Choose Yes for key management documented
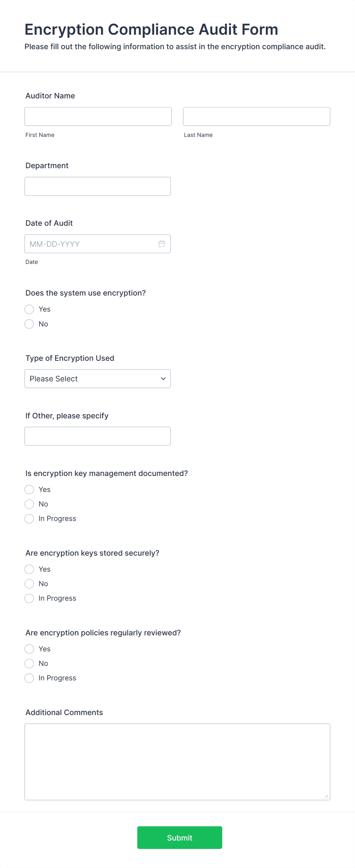 click(x=29, y=490)
